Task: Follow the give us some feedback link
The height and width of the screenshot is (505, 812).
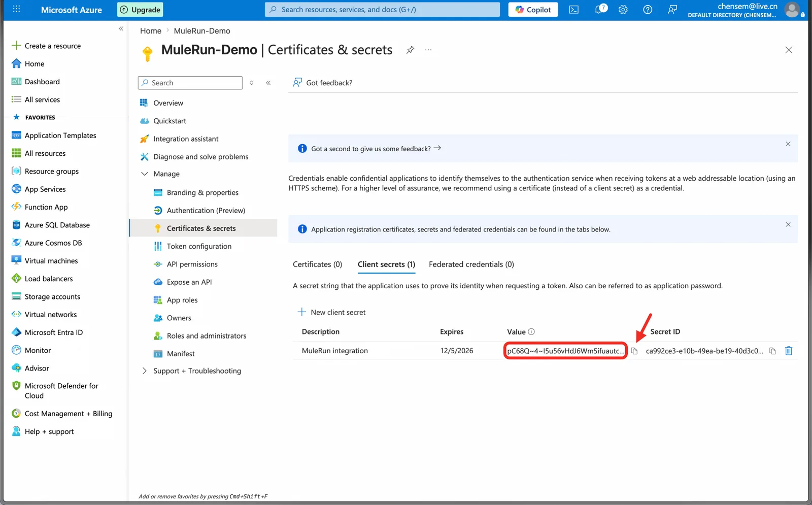Action: [376, 149]
